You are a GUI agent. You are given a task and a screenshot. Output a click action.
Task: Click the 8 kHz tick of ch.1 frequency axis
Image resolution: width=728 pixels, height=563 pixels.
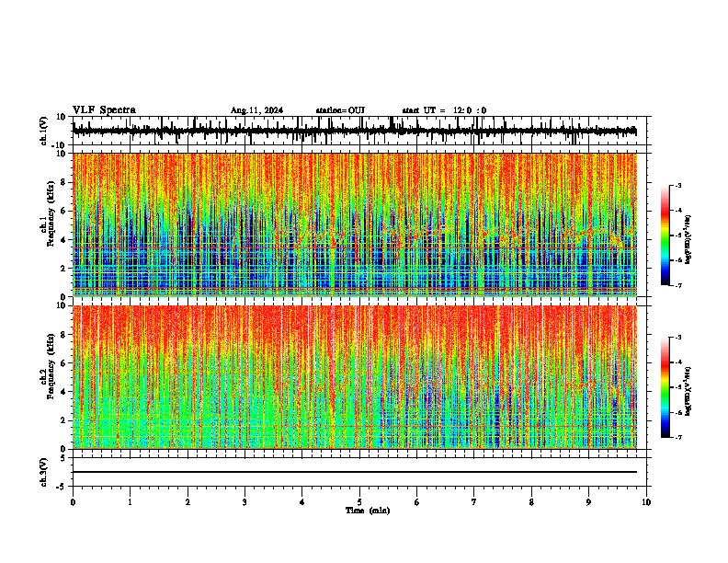click(x=64, y=182)
